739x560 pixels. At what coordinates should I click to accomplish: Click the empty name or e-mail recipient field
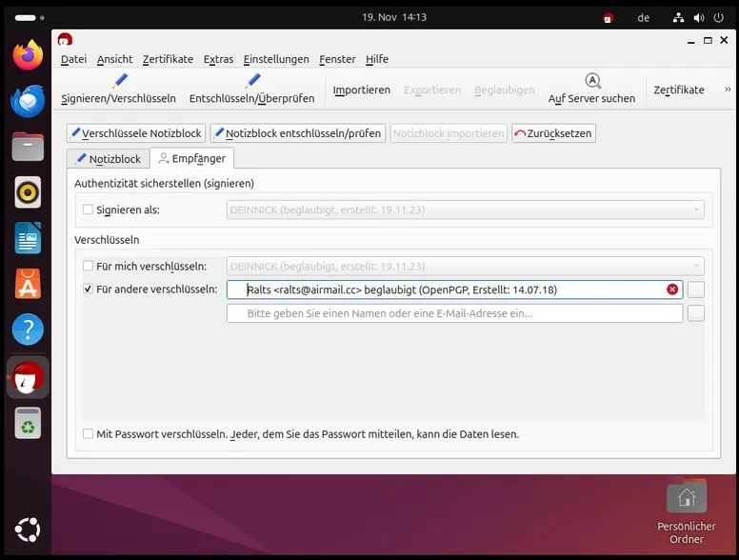tap(454, 313)
